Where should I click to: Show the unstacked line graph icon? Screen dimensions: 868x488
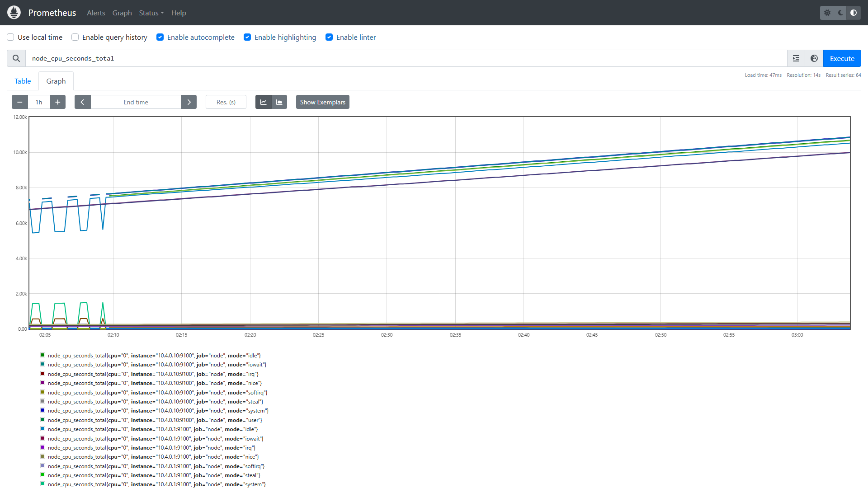[x=264, y=102]
